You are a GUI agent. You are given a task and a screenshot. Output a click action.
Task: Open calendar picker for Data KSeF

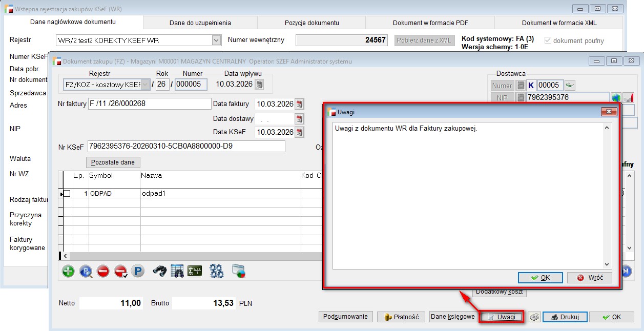300,133
